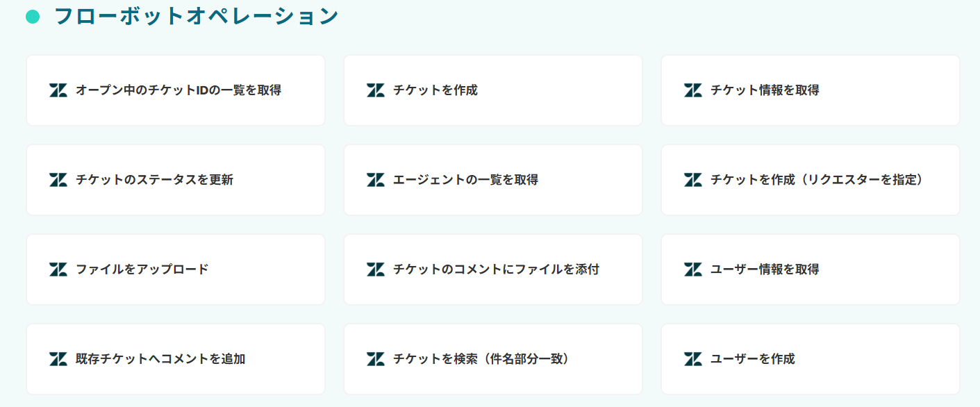The width and height of the screenshot is (980, 407).
Task: Choose the チケット情報を取得 operation text
Action: 765,90
